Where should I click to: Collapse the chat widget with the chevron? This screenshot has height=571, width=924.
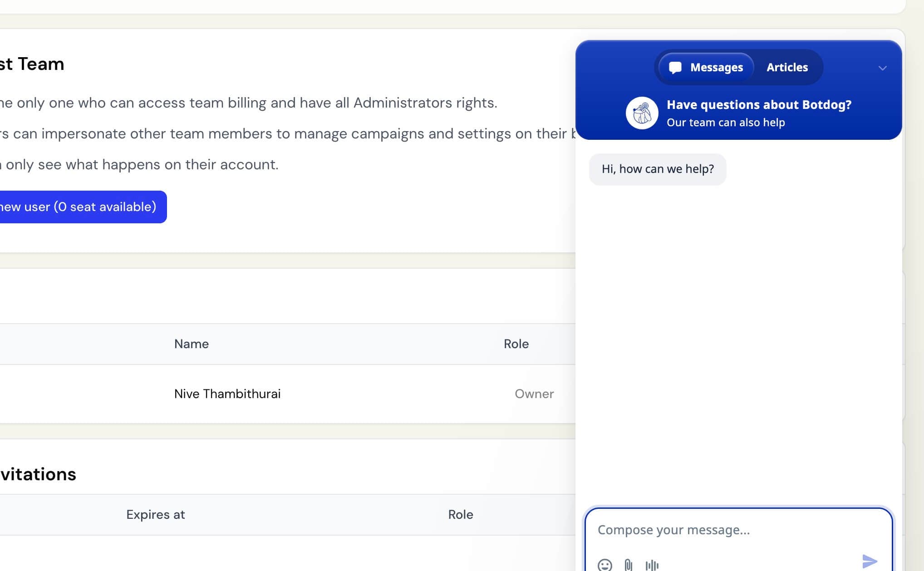[x=882, y=68]
